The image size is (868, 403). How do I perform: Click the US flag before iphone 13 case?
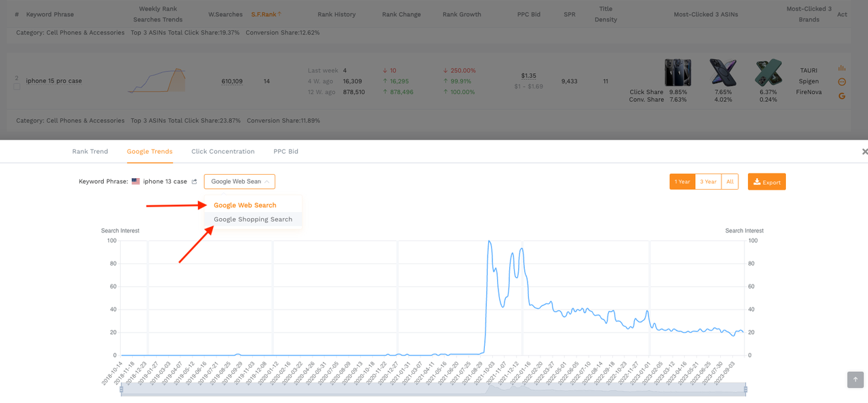(x=136, y=182)
